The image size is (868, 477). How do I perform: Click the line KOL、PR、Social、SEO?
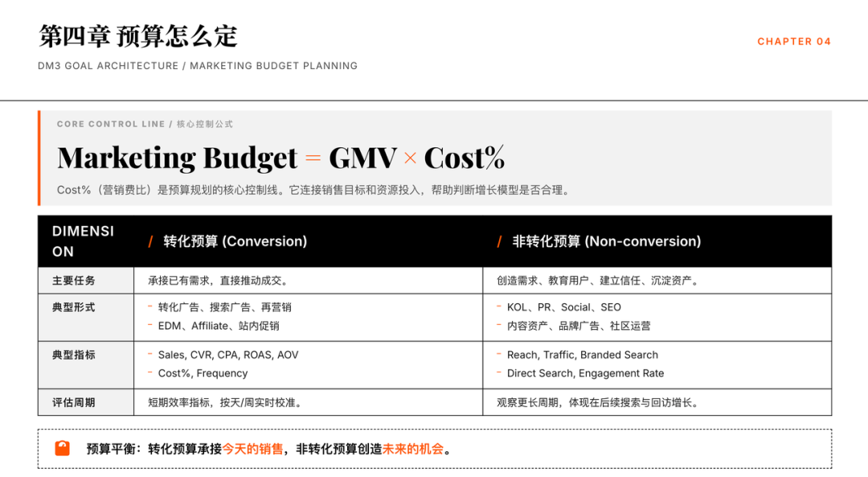click(564, 307)
